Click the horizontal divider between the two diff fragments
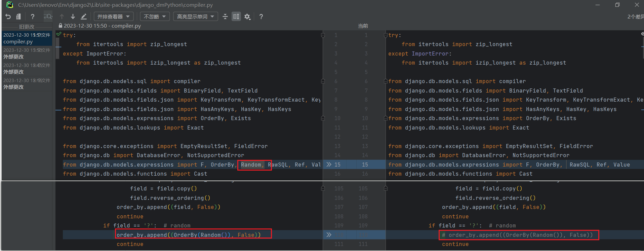644x251 pixels. click(323, 181)
